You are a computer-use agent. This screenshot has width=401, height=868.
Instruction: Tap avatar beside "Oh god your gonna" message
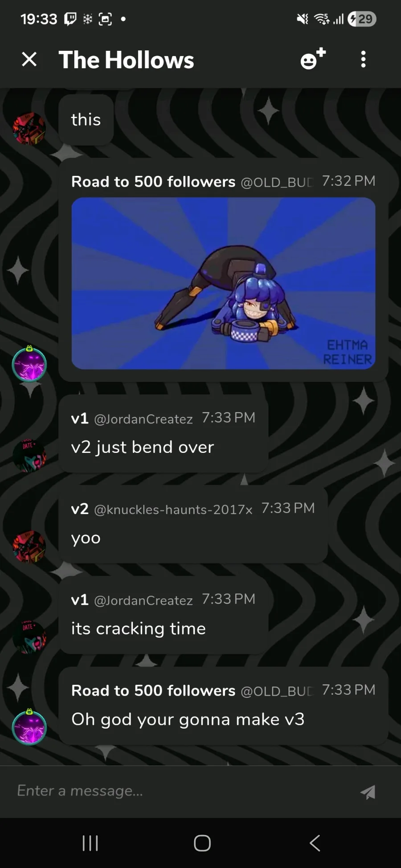[29, 726]
